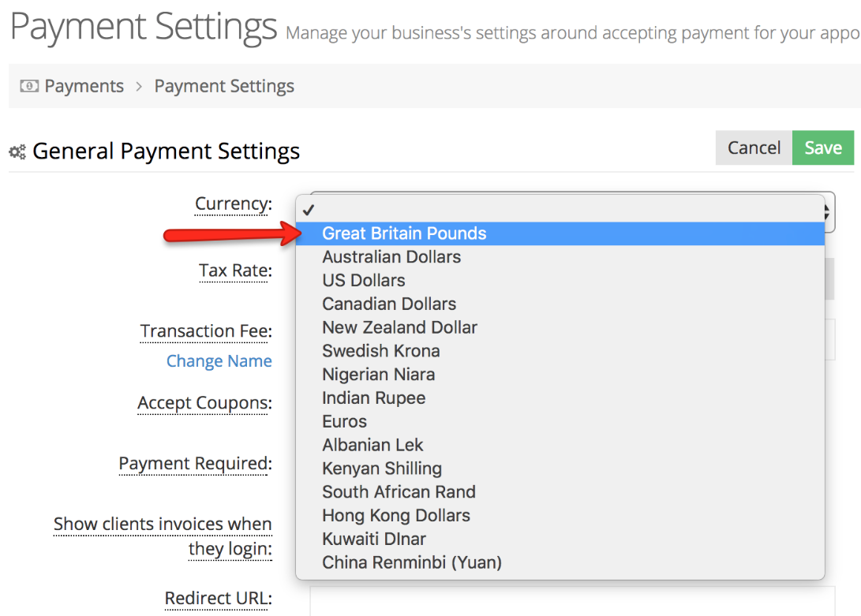
Task: Choose Kenyan Shilling as currency
Action: [382, 468]
